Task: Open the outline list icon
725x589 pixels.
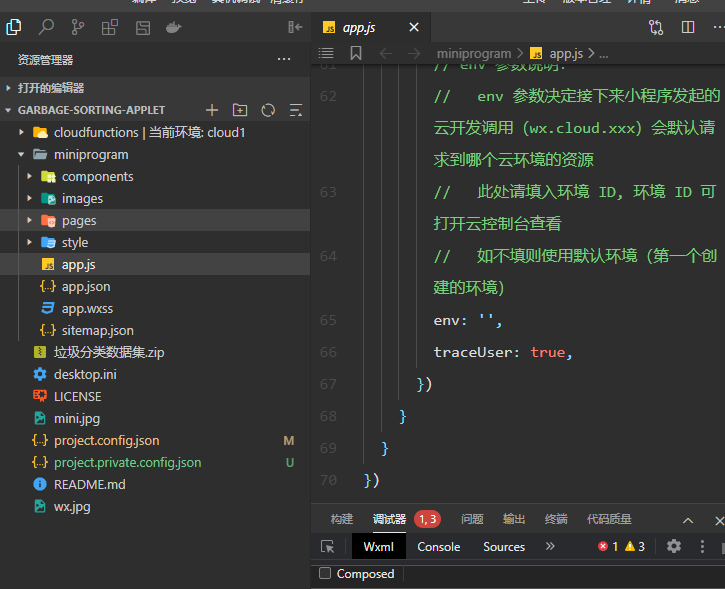Action: [x=326, y=54]
